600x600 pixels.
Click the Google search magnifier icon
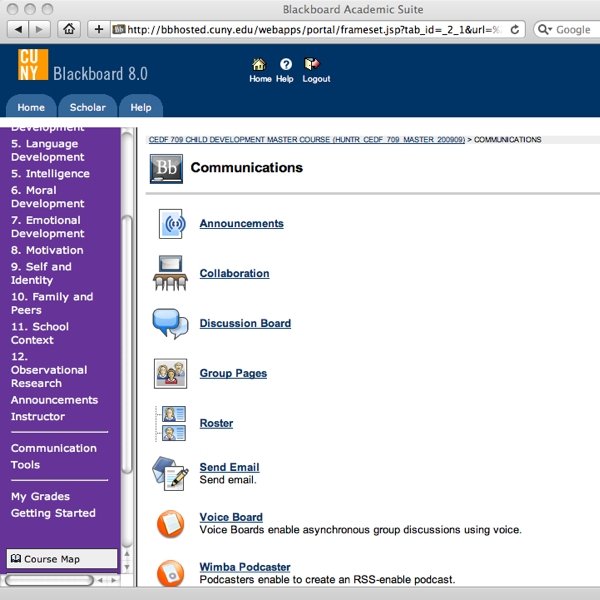tap(543, 29)
